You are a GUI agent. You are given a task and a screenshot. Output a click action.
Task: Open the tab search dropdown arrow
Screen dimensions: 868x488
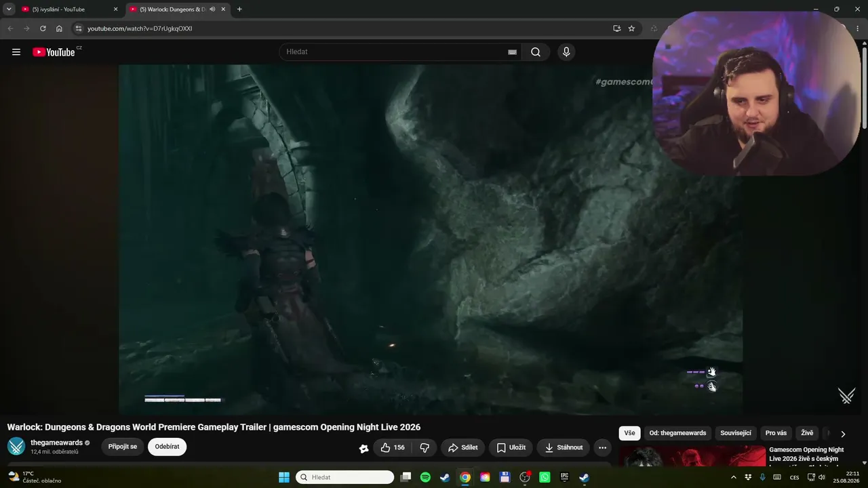(9, 9)
